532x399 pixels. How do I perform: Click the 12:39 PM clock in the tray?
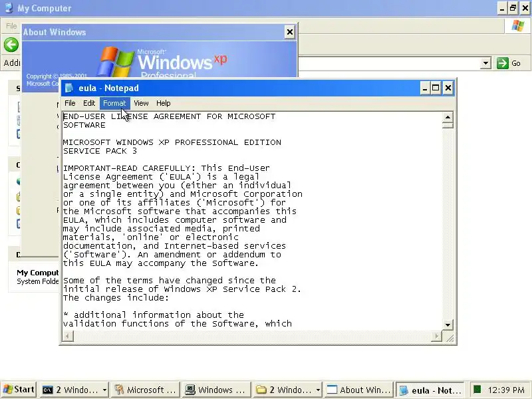pyautogui.click(x=506, y=390)
